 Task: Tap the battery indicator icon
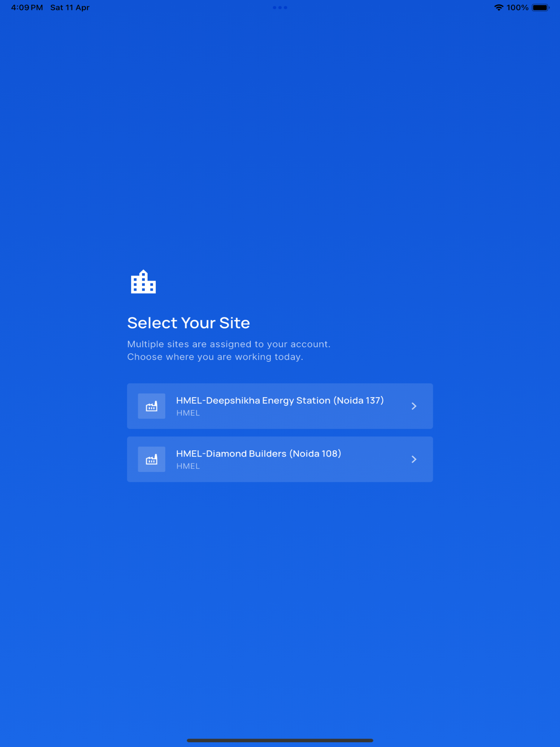[x=540, y=7]
